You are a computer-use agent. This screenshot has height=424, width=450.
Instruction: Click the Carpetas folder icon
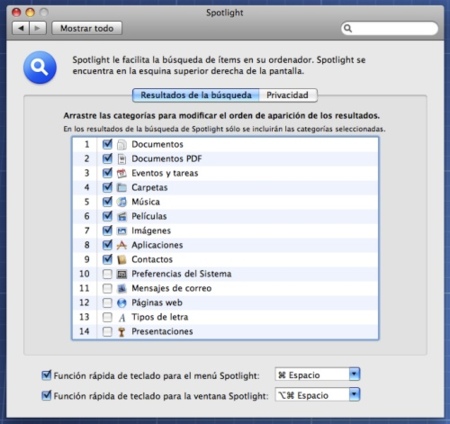pyautogui.click(x=122, y=188)
